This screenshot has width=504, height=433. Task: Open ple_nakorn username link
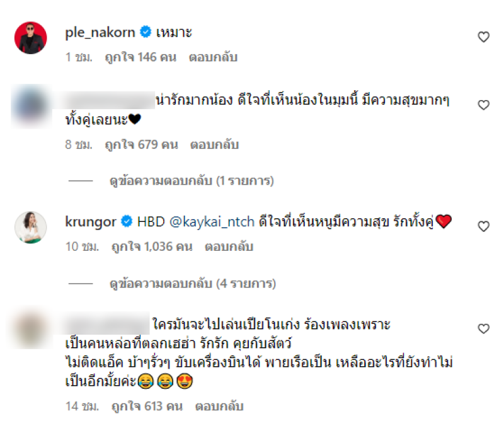click(100, 33)
